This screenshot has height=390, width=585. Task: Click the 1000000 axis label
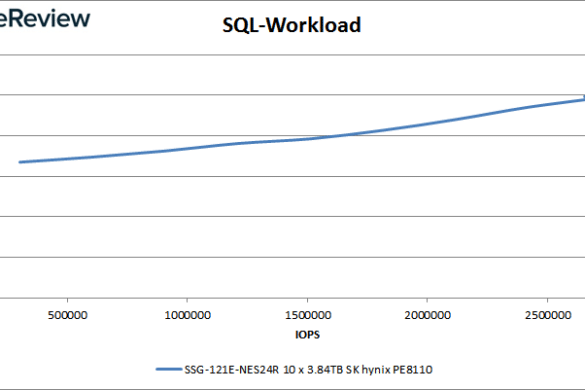tap(187, 315)
